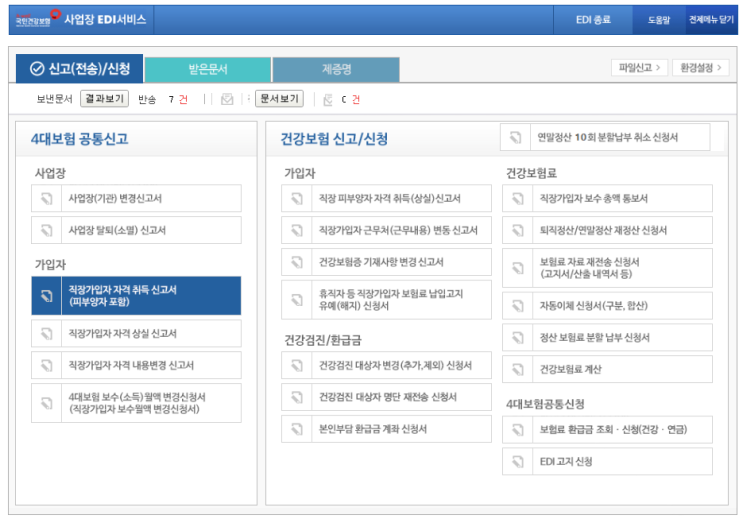Open 도움말 in the top bar
Viewport: 743px width, 519px height.
coord(659,19)
